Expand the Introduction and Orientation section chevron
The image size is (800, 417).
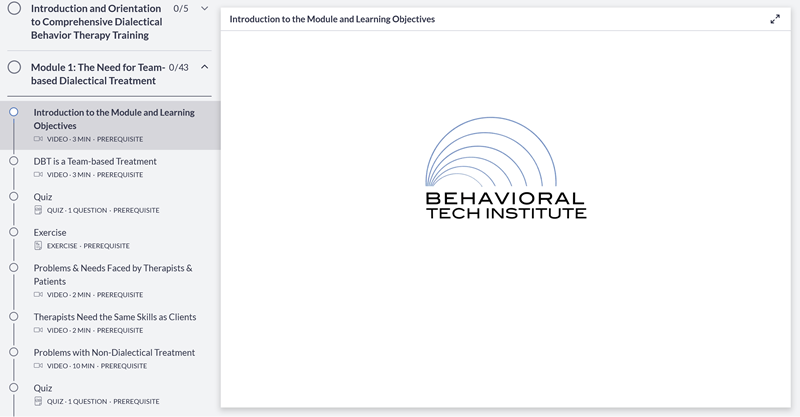coord(205,8)
